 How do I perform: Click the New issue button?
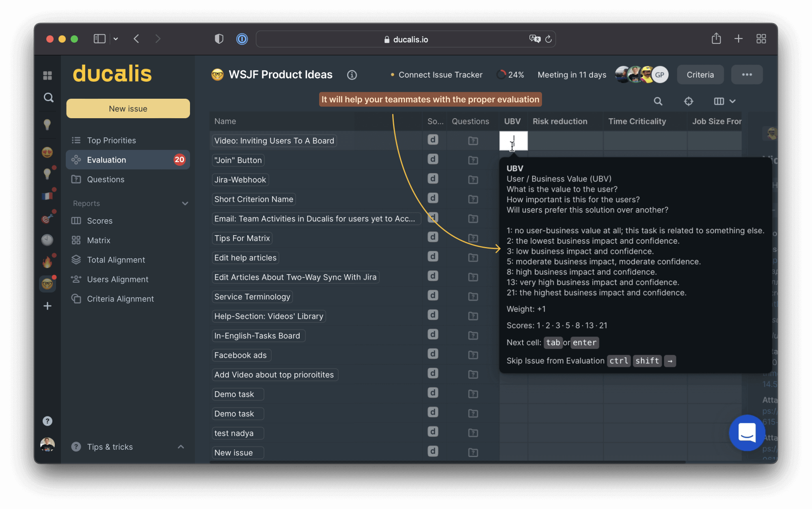coord(128,108)
